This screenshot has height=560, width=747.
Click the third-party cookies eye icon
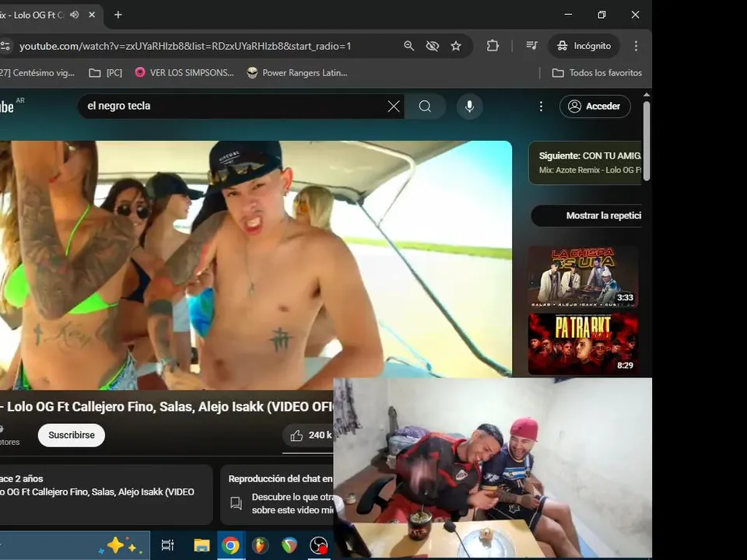coord(432,46)
